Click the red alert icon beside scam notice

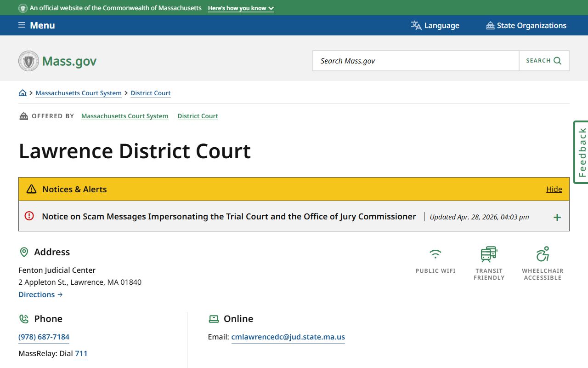29,216
